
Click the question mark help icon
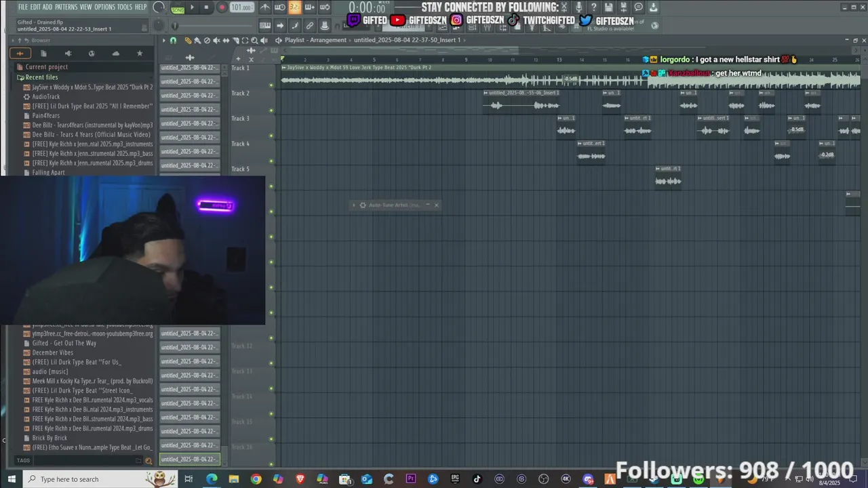(594, 7)
